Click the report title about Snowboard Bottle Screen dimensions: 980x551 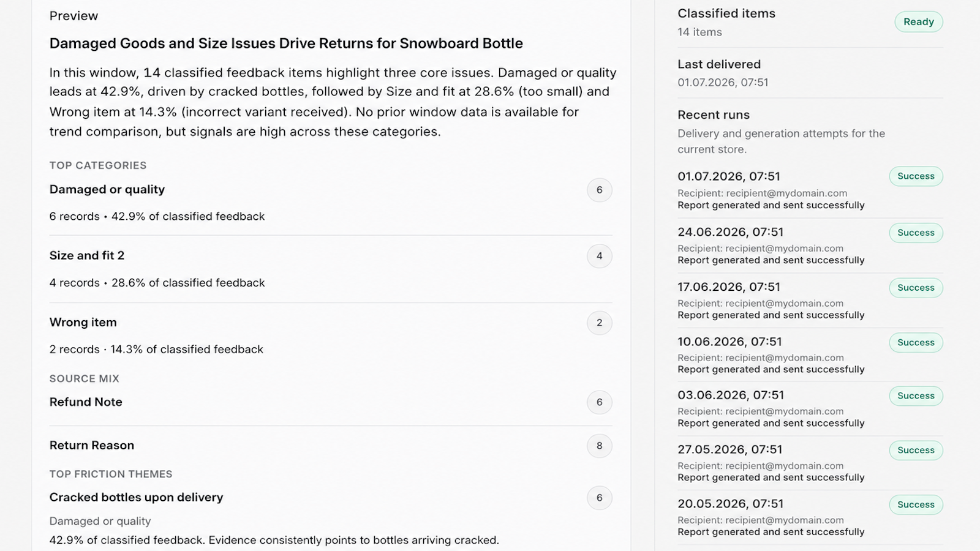pos(286,43)
